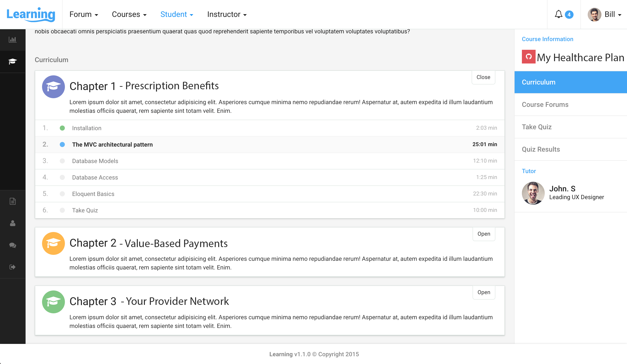
Task: Click the logout arrow sidebar icon
Action: point(12,267)
